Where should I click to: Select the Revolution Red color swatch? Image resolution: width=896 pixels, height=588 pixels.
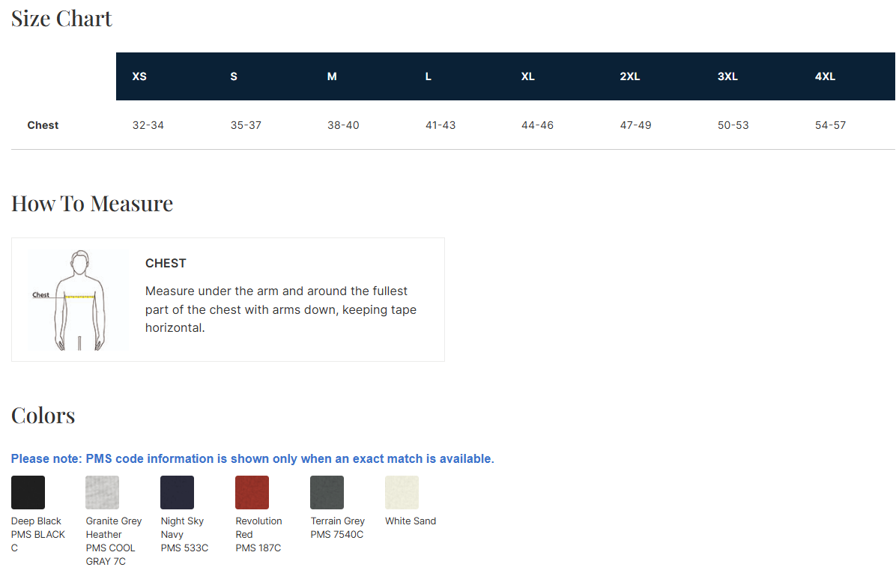tap(252, 492)
